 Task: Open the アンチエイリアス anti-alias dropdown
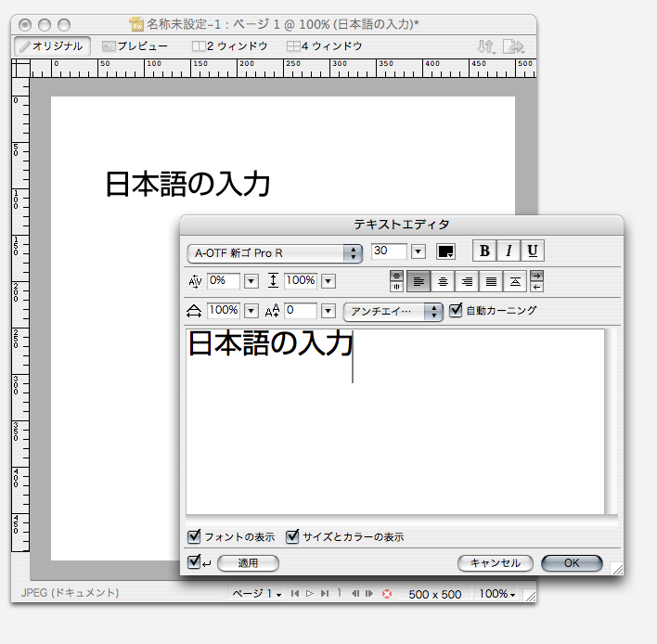[393, 312]
